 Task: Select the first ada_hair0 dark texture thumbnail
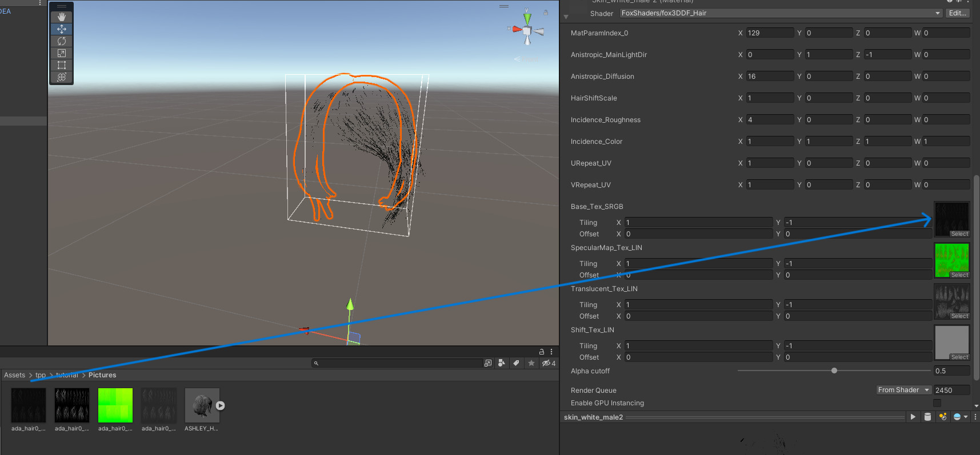coord(29,405)
